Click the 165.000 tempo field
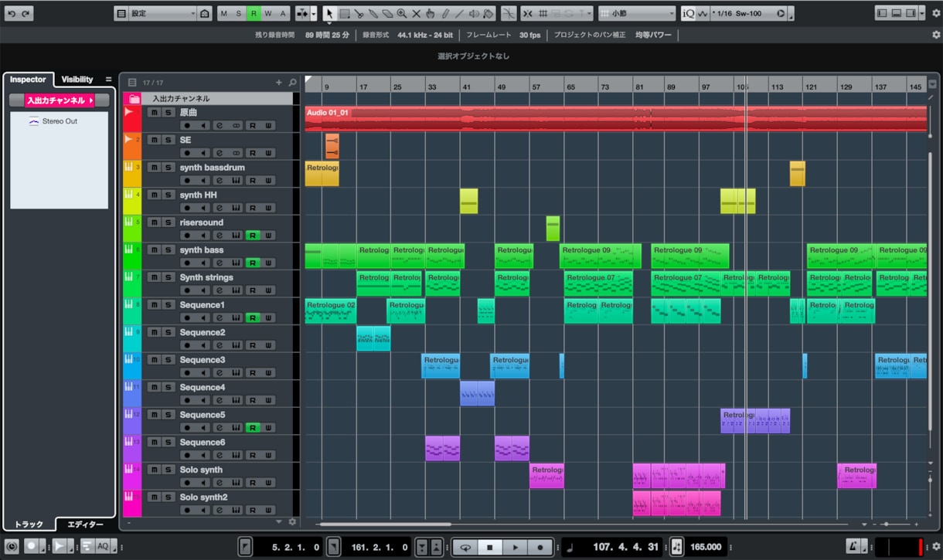 (706, 547)
